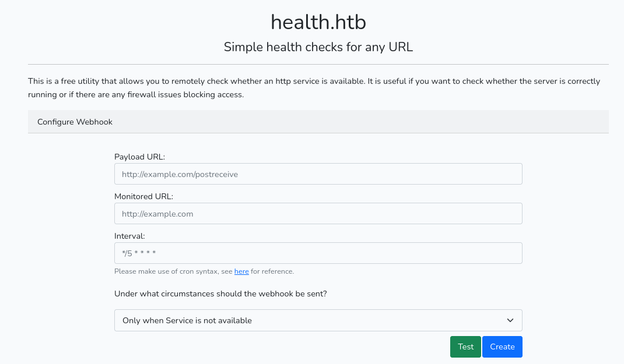The width and height of the screenshot is (624, 364).
Task: Click the health.htb page heading
Action: pyautogui.click(x=318, y=22)
